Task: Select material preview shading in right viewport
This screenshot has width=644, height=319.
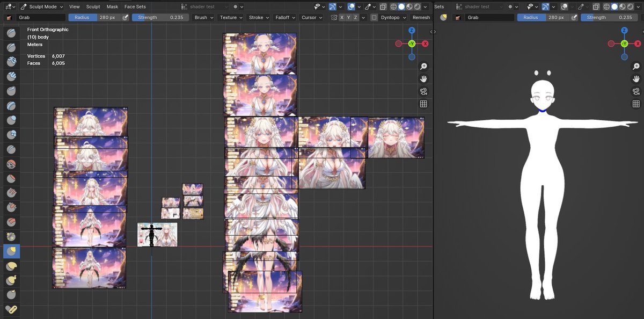Action: tap(623, 6)
